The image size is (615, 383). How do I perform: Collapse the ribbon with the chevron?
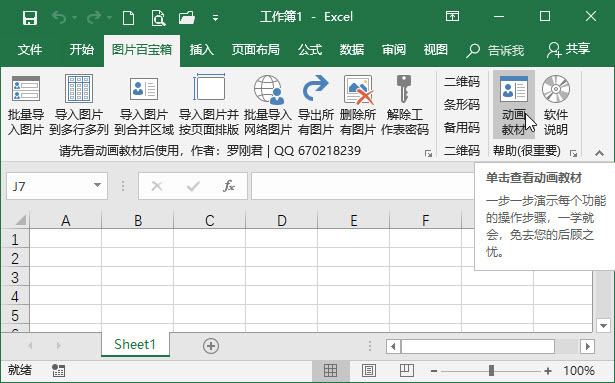[599, 153]
